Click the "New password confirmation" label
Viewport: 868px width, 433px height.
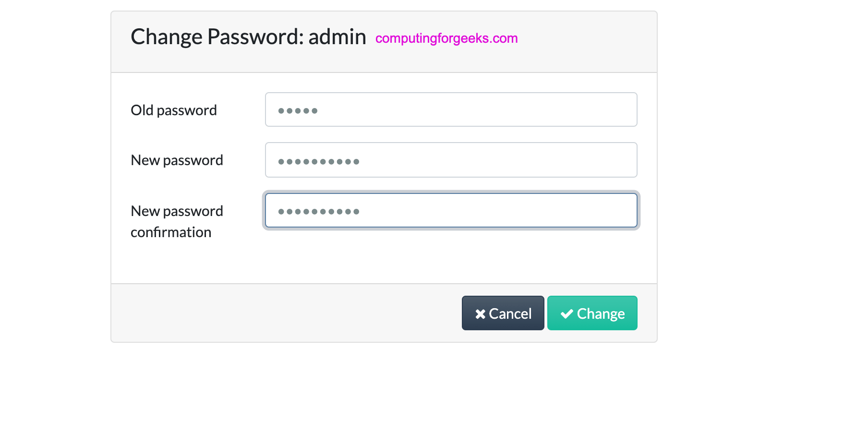177,221
